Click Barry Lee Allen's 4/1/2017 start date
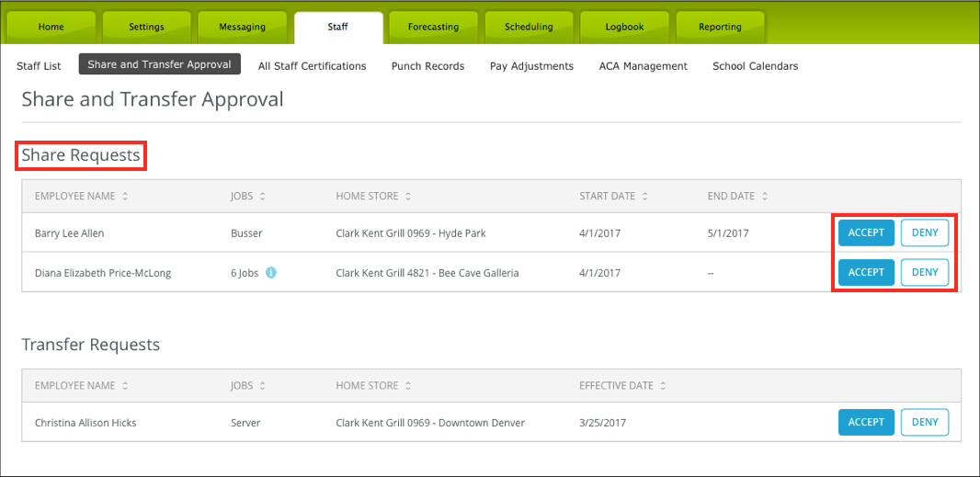The image size is (980, 477). tap(600, 233)
